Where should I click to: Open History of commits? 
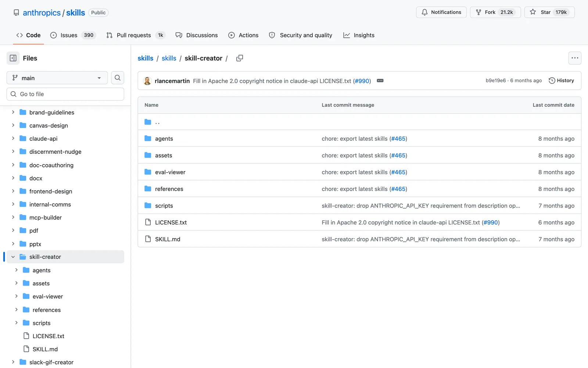point(561,81)
